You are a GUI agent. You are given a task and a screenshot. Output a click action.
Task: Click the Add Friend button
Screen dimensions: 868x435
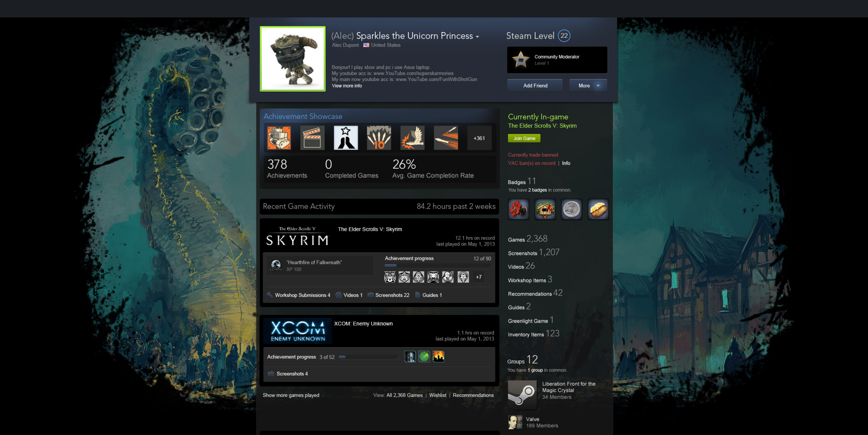(x=535, y=85)
